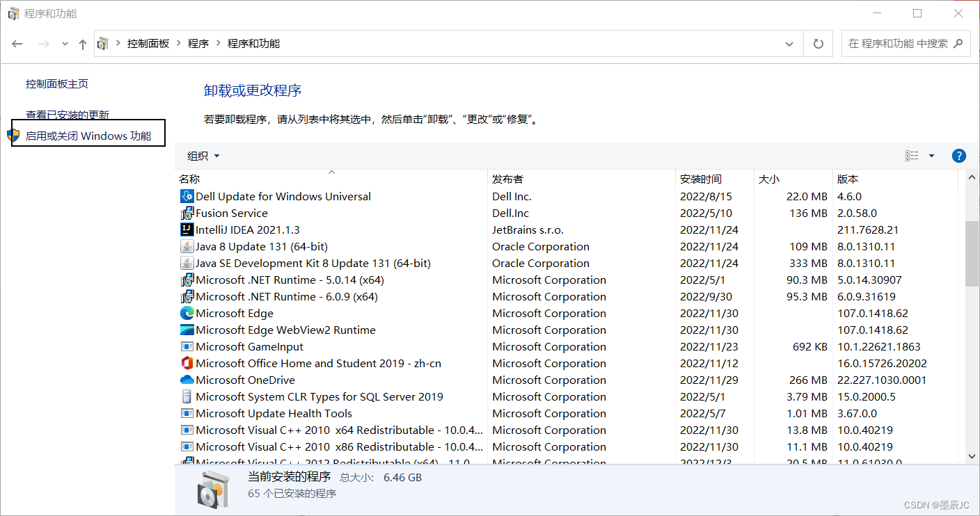Expand the chevron after 程序 breadcrumb
Image resolution: width=980 pixels, height=516 pixels.
point(218,44)
